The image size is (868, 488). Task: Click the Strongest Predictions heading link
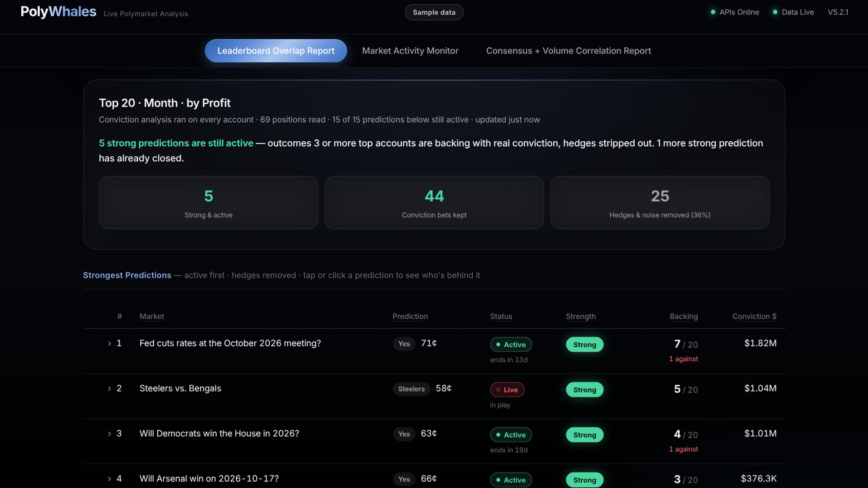(127, 275)
